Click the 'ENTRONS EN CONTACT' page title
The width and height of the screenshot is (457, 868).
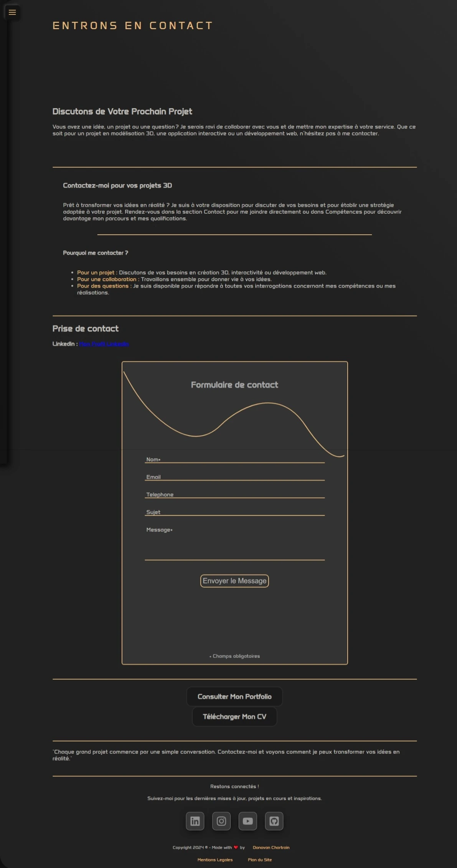pos(133,26)
